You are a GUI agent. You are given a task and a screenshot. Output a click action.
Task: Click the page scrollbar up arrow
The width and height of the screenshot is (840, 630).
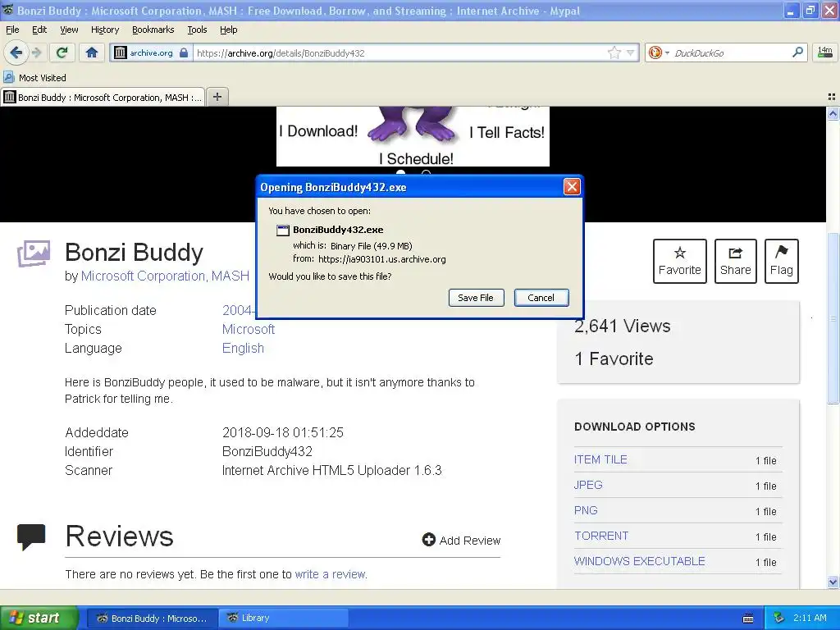click(833, 113)
